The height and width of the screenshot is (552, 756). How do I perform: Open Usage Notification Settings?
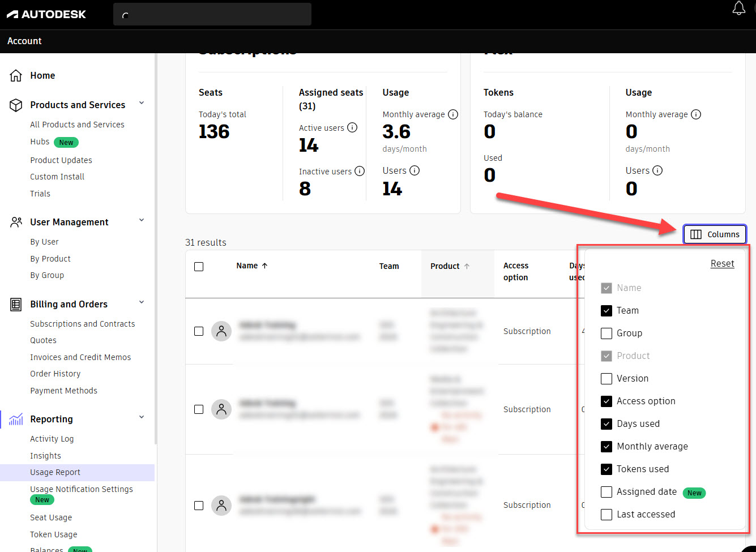pos(82,489)
